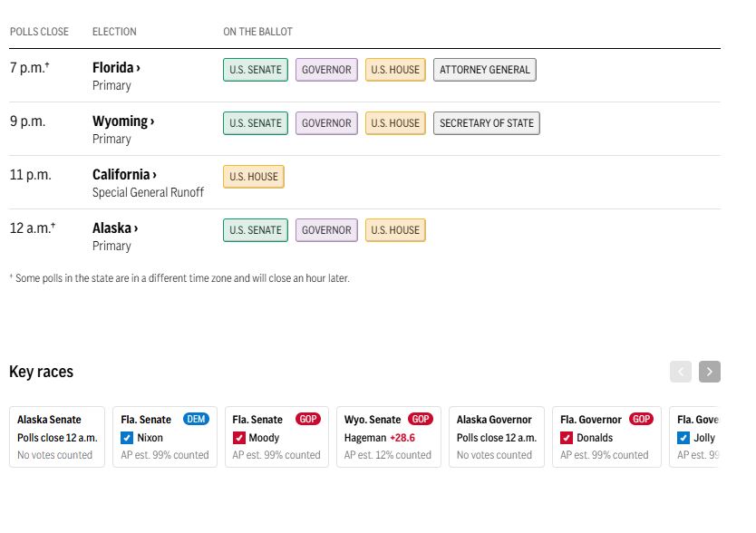Click the '12 a.m.' poll closing time in the table
This screenshot has height=533, width=756.
(33, 228)
